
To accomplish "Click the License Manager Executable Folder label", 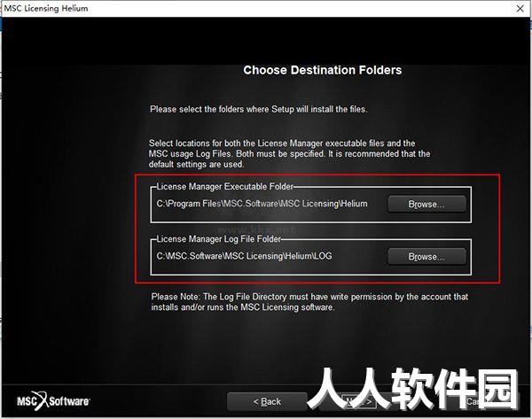I will point(224,186).
